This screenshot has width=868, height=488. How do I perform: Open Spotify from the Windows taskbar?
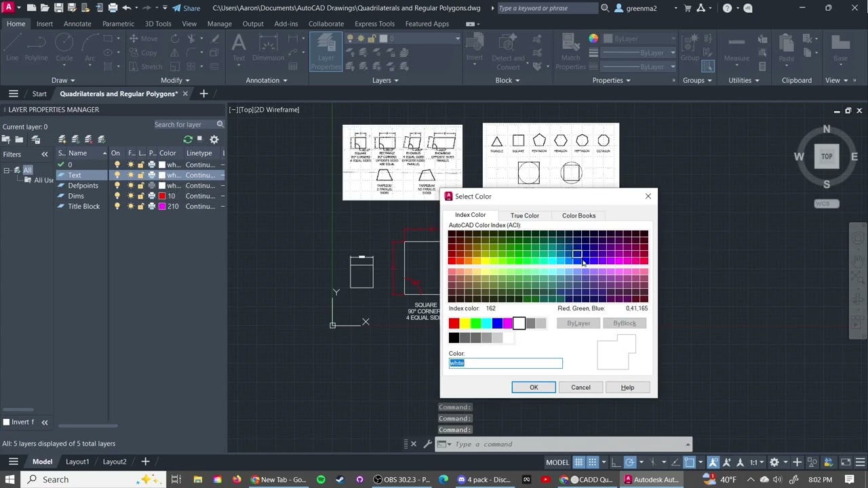[321, 480]
